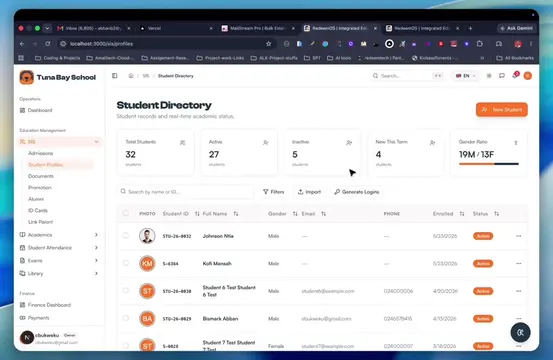Open the Promotion menu item
Viewport: 553px width, 360px height.
[x=40, y=188]
